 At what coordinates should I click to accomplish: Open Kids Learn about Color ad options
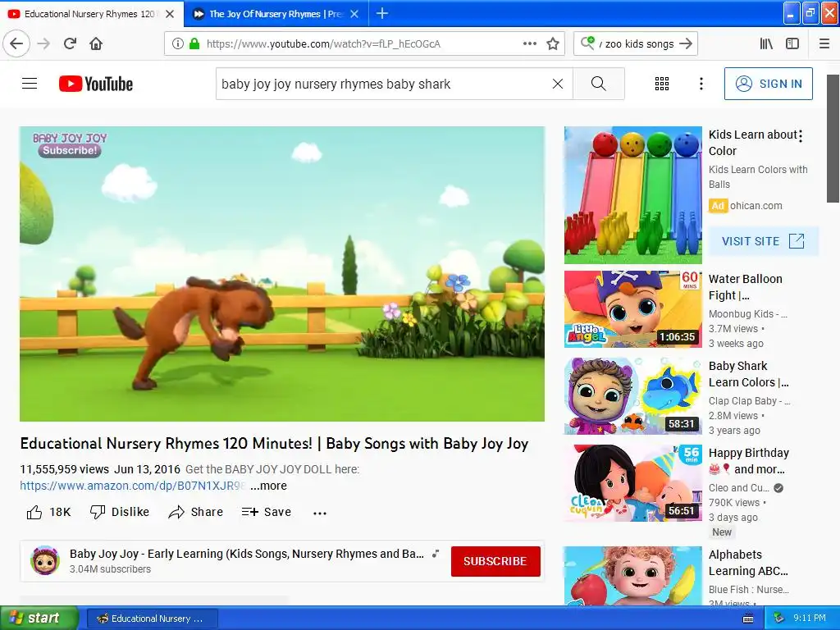coord(801,136)
